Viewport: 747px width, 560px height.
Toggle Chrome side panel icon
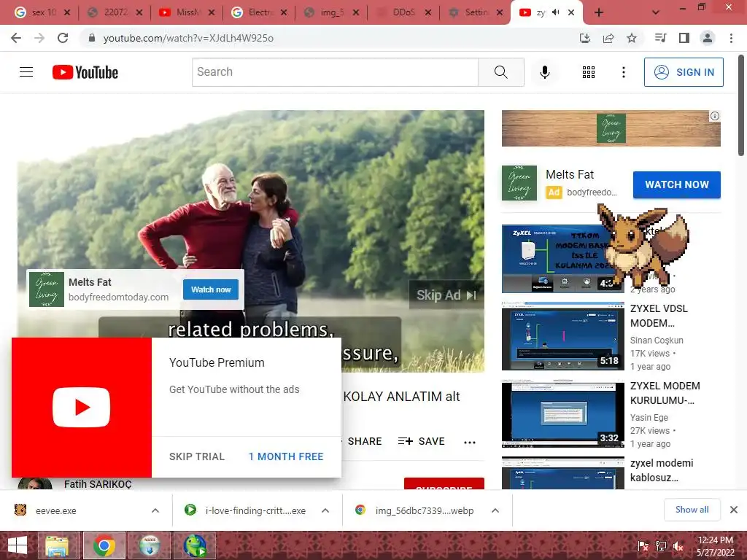[684, 38]
